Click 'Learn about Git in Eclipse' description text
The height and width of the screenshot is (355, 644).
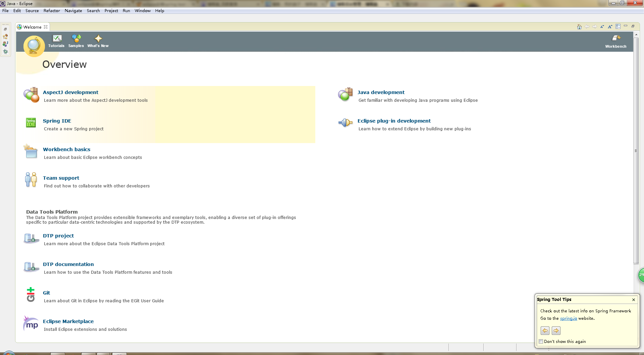tap(104, 301)
